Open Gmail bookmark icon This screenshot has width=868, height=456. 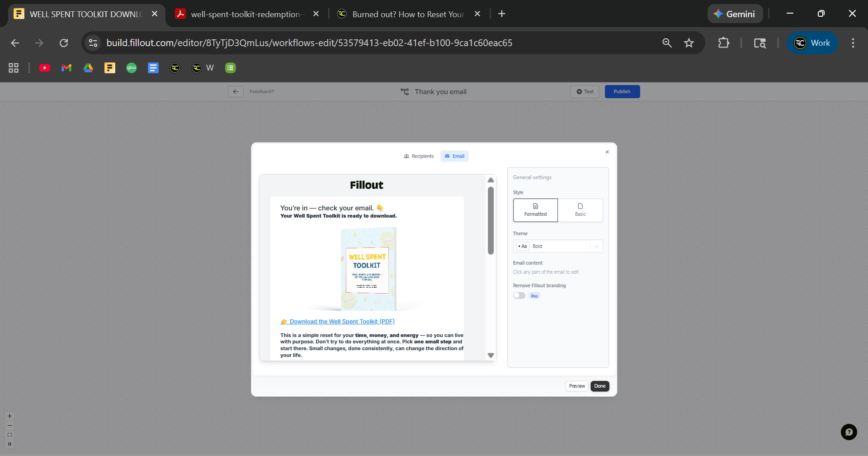tap(66, 68)
